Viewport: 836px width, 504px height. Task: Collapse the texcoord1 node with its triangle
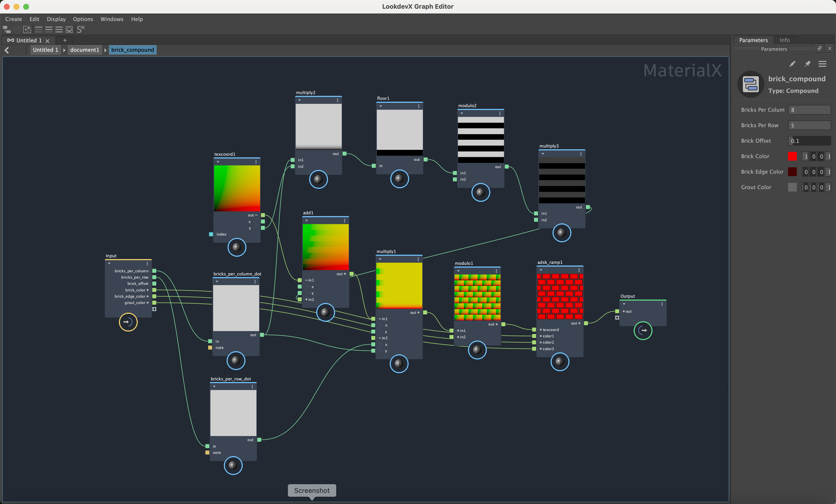tap(218, 162)
